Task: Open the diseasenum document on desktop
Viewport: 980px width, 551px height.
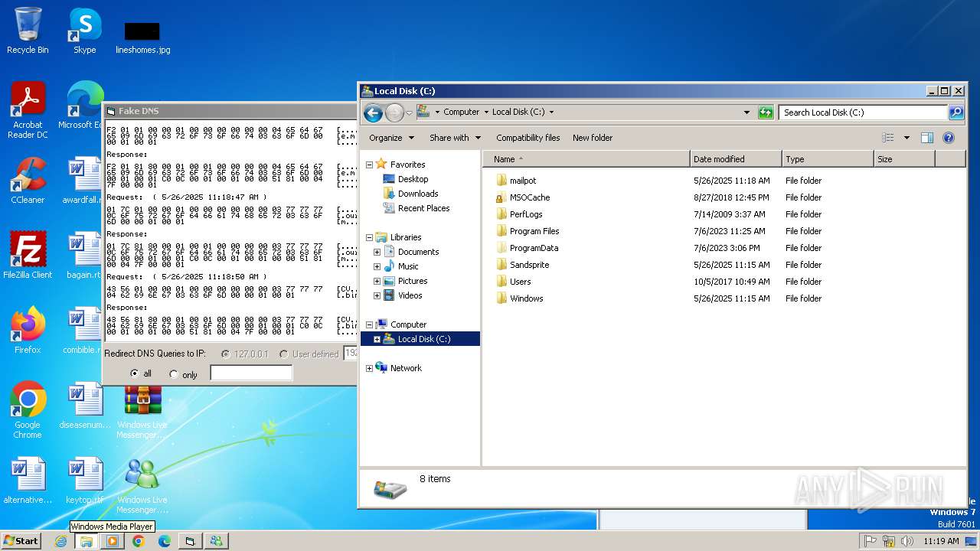Action: (x=84, y=406)
